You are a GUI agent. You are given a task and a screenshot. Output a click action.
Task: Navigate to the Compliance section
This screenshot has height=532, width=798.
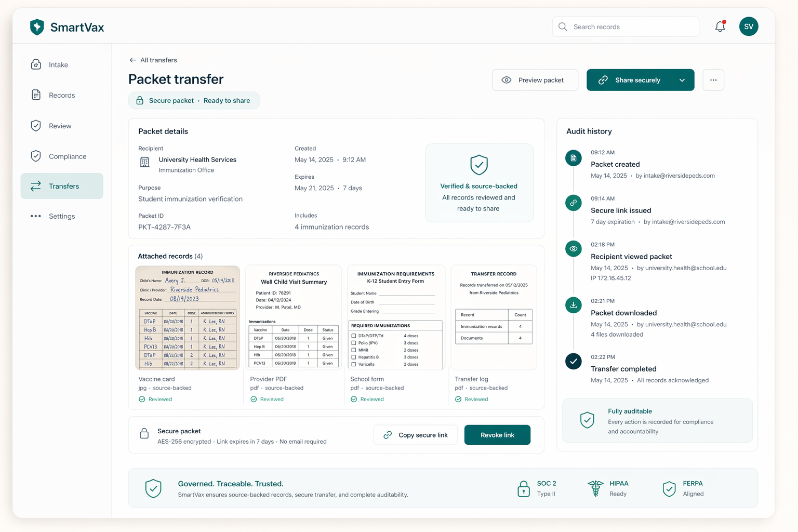[62, 156]
